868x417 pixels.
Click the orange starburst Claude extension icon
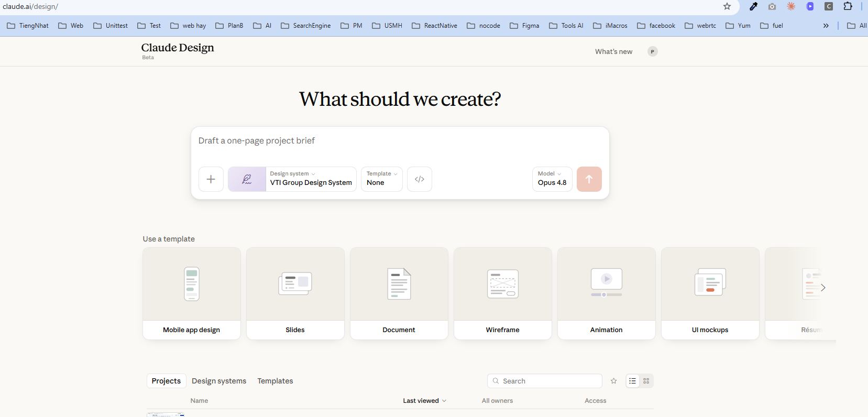(x=791, y=6)
